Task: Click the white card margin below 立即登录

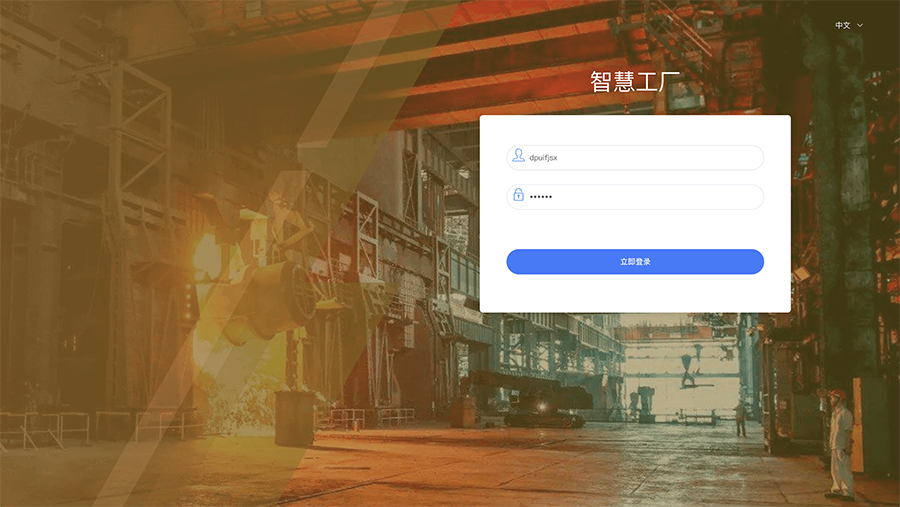Action: 635,293
